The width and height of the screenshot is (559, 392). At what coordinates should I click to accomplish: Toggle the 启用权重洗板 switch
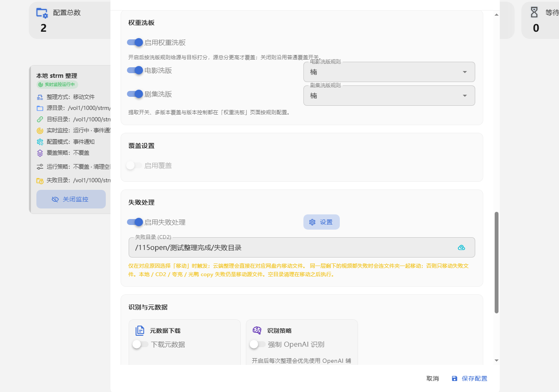(135, 42)
